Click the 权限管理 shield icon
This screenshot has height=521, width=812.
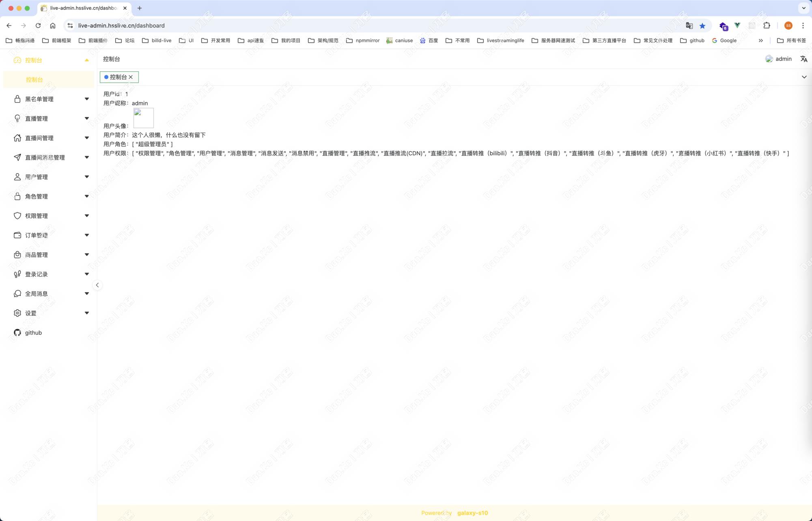17,216
